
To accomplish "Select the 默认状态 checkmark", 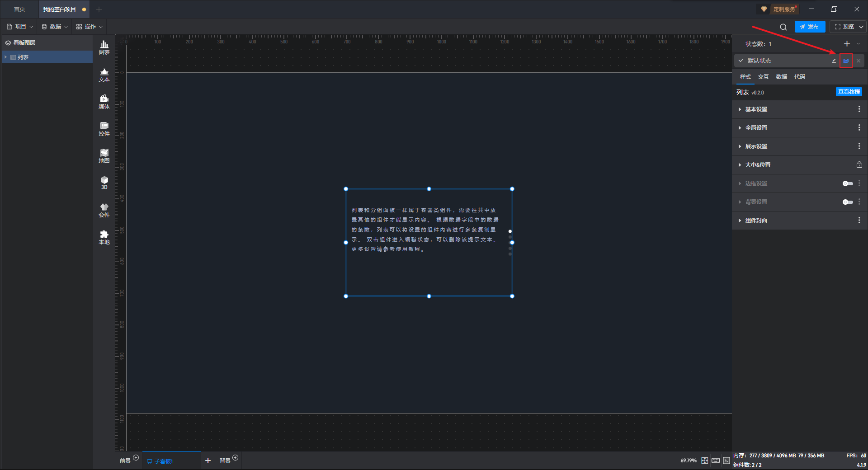I will tap(741, 61).
